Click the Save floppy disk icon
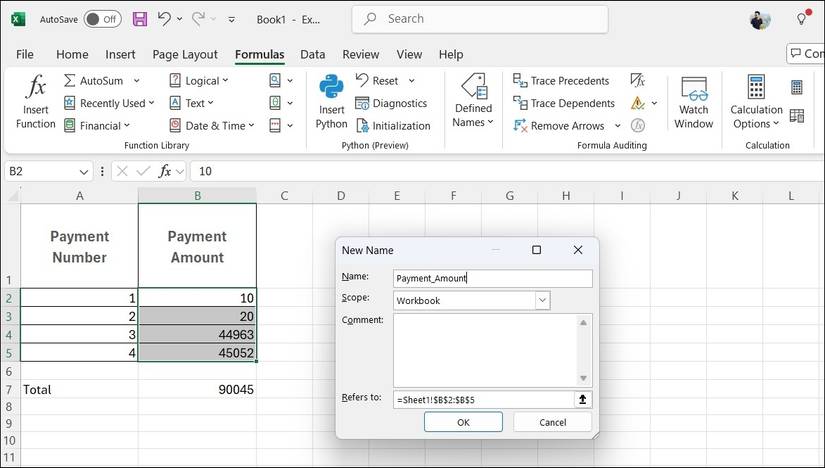Screen dimensions: 825x468 tap(139, 19)
